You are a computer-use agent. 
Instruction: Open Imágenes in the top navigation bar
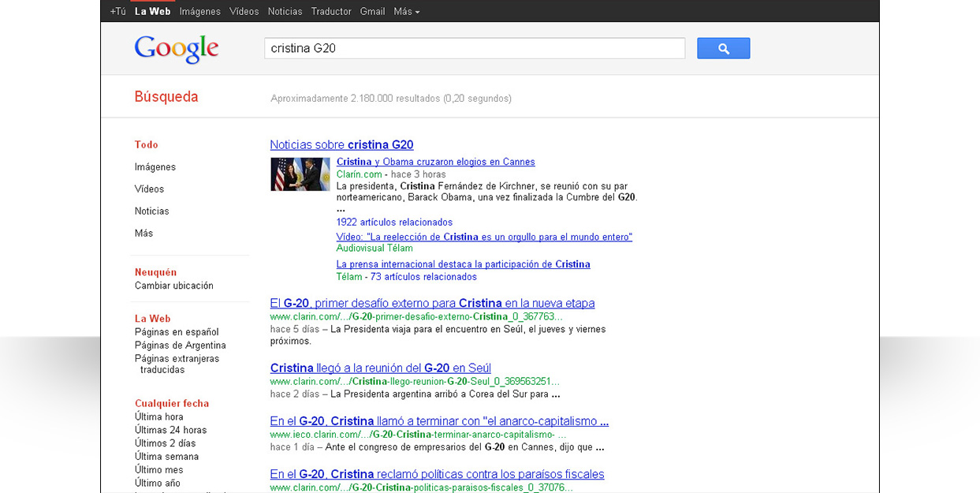tap(199, 12)
